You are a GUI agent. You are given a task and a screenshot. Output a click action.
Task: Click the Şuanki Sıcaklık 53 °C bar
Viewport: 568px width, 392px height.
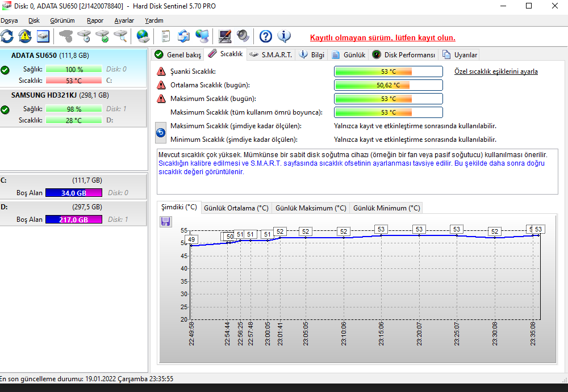pos(388,71)
